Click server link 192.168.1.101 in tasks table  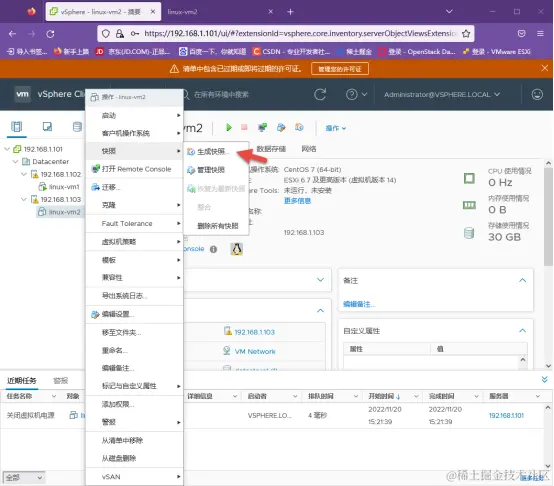[506, 415]
